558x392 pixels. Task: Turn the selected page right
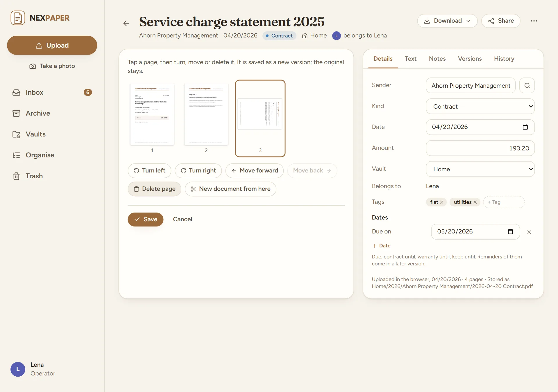(x=198, y=171)
